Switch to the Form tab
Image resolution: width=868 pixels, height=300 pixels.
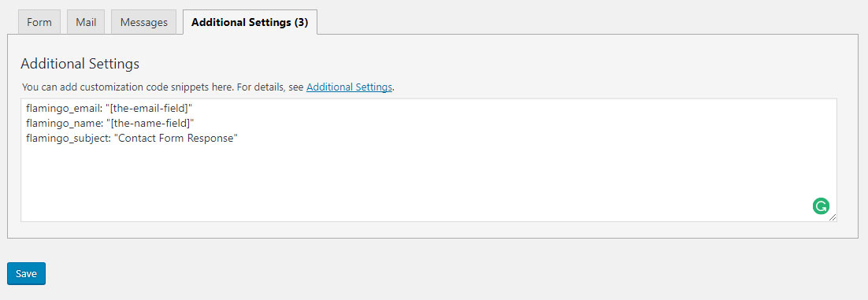[39, 23]
